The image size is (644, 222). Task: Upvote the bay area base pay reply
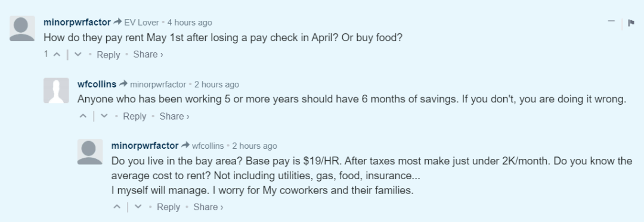(x=117, y=207)
